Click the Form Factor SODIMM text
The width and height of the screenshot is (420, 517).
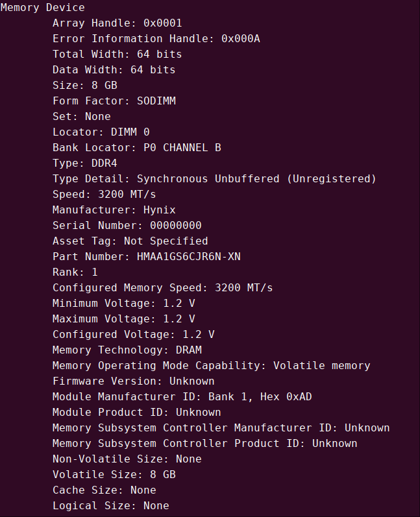pos(114,101)
